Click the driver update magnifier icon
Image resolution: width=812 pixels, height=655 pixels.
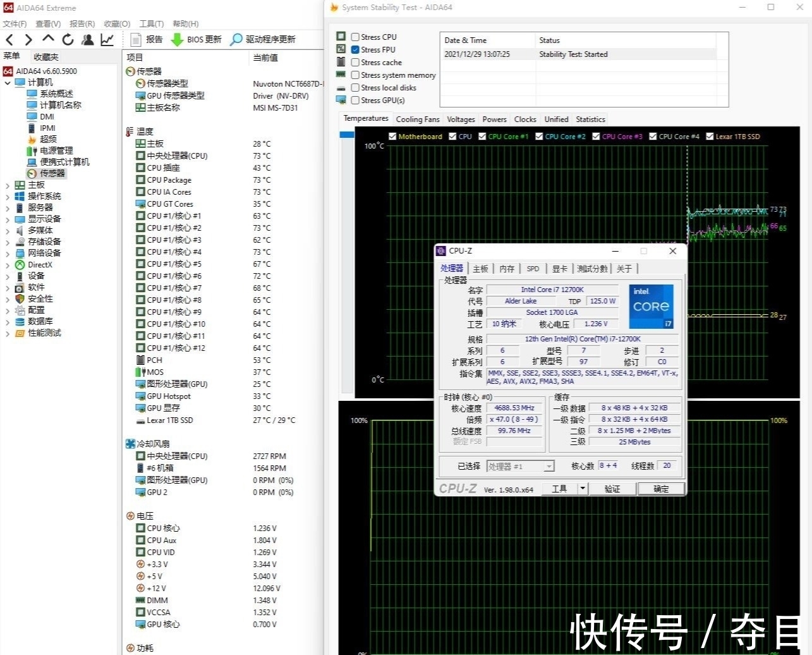pyautogui.click(x=236, y=40)
